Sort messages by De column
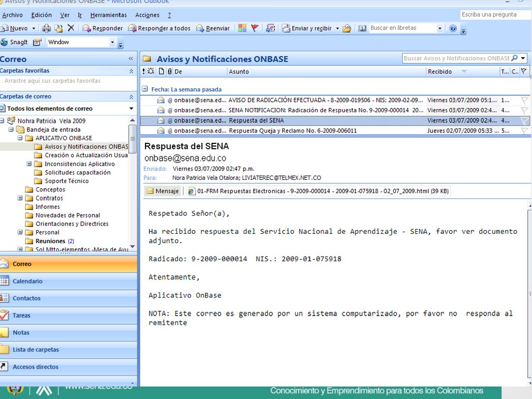Screen dimensions: 532x399 click(x=199, y=71)
